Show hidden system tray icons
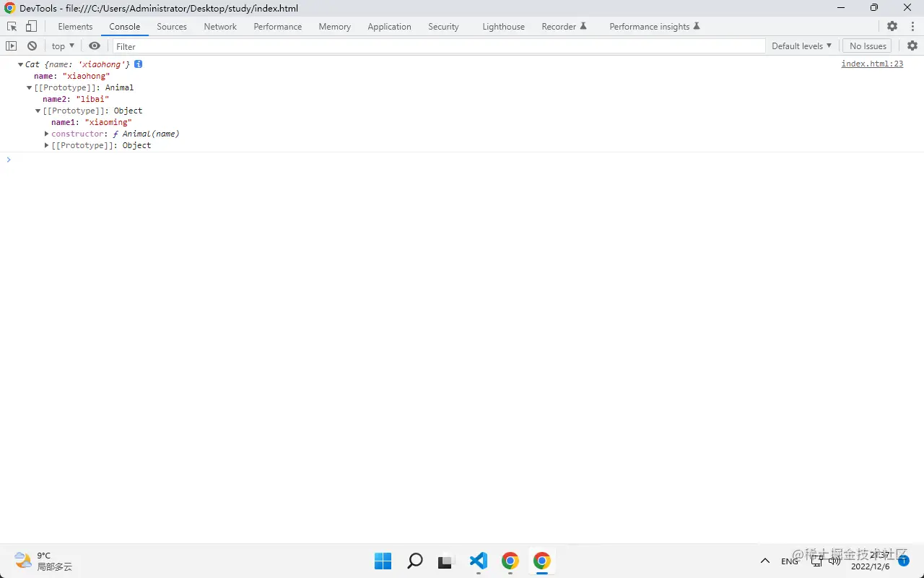 (765, 561)
